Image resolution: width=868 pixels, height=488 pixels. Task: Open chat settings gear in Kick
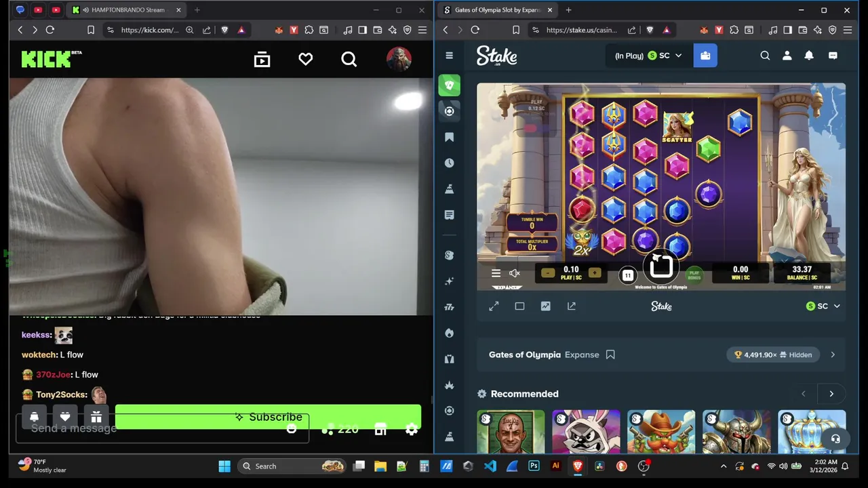pos(411,430)
